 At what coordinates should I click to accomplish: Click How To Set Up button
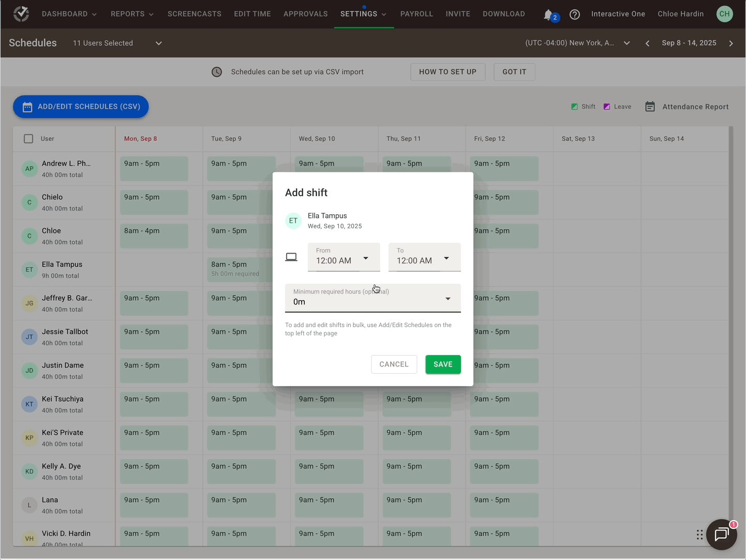[x=448, y=72]
